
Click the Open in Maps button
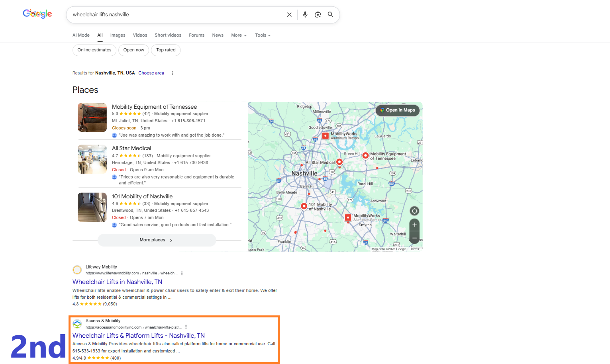coord(398,110)
